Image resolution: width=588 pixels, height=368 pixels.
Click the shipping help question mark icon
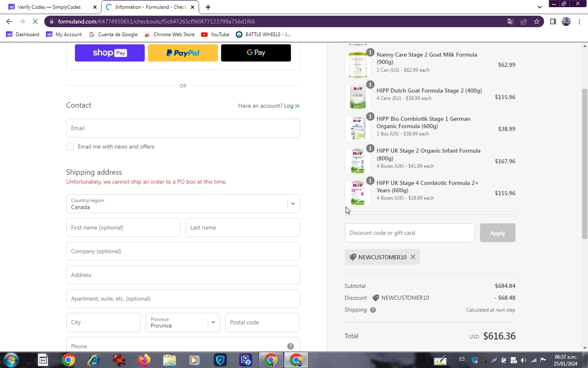(373, 310)
